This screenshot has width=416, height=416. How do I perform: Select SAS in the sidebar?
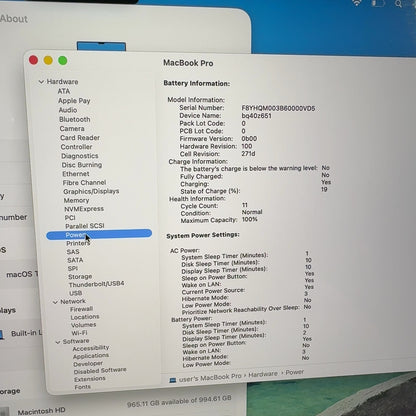(73, 252)
